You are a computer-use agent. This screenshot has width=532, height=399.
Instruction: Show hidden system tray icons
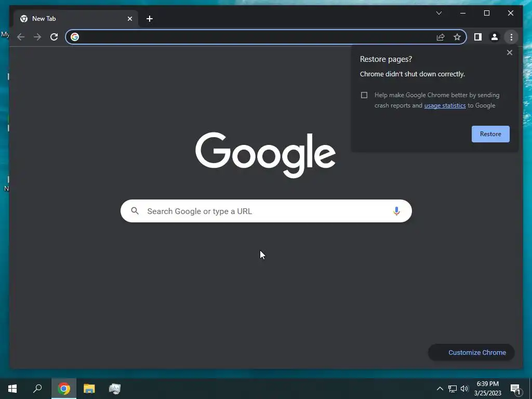coord(440,389)
